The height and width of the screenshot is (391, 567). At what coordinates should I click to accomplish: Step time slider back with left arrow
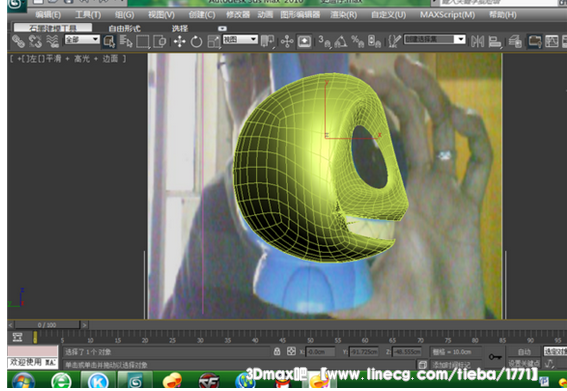point(11,325)
